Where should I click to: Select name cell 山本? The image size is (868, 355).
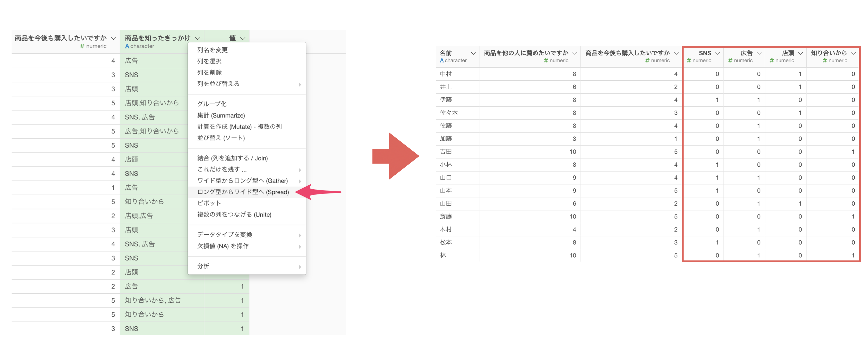pyautogui.click(x=445, y=190)
